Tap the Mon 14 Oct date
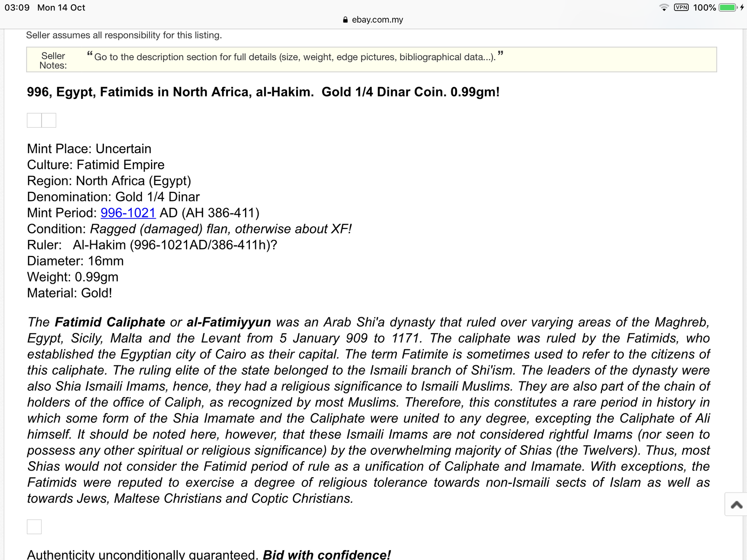The image size is (747, 560). click(x=61, y=8)
